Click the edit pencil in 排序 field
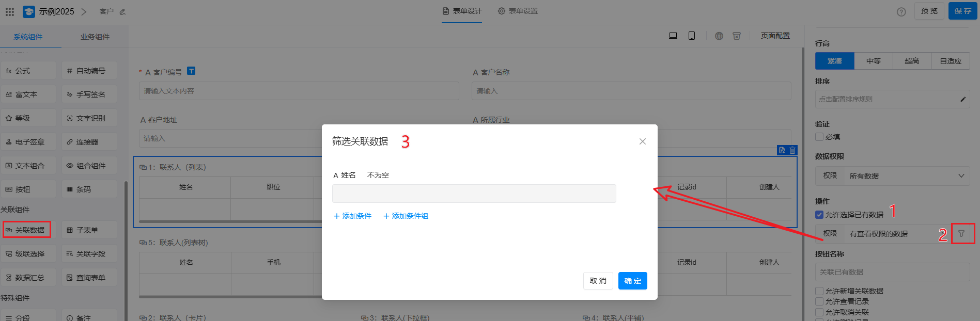The image size is (980, 321). pos(962,99)
